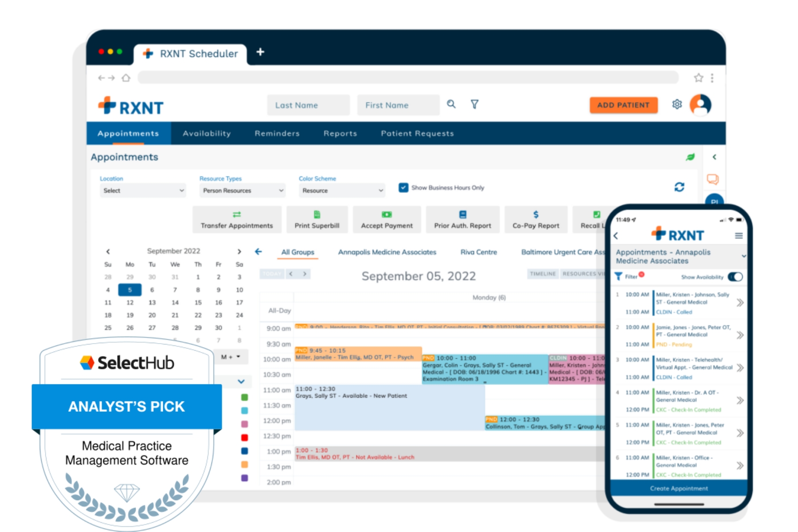Click Print Superbill button

(317, 219)
